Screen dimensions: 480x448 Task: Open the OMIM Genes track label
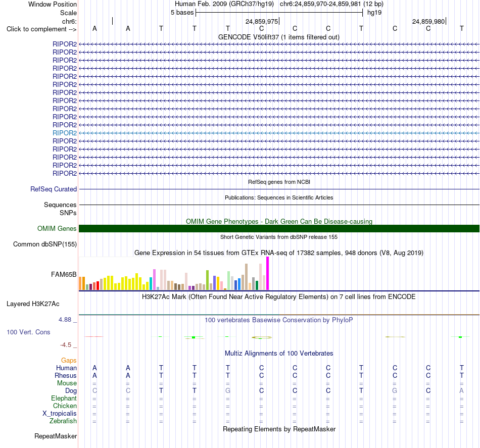click(x=57, y=229)
